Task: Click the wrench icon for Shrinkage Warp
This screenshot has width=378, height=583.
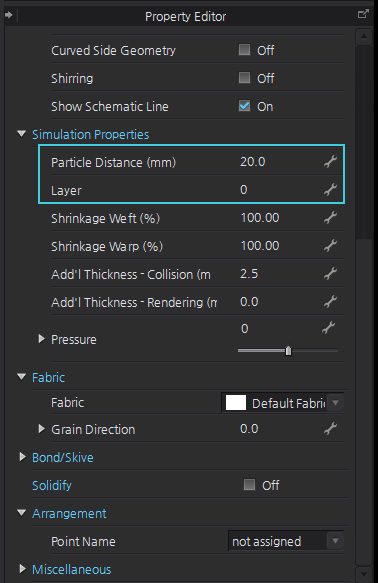Action: 330,245
